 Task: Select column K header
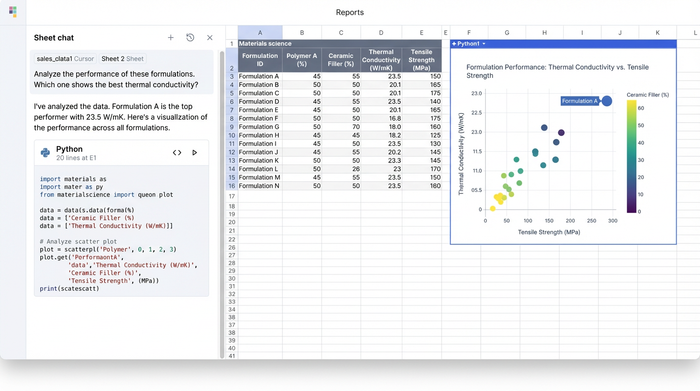tap(658, 33)
